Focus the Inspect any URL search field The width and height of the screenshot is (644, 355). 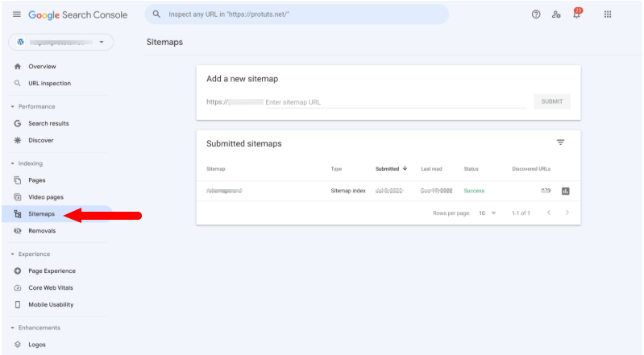[297, 14]
